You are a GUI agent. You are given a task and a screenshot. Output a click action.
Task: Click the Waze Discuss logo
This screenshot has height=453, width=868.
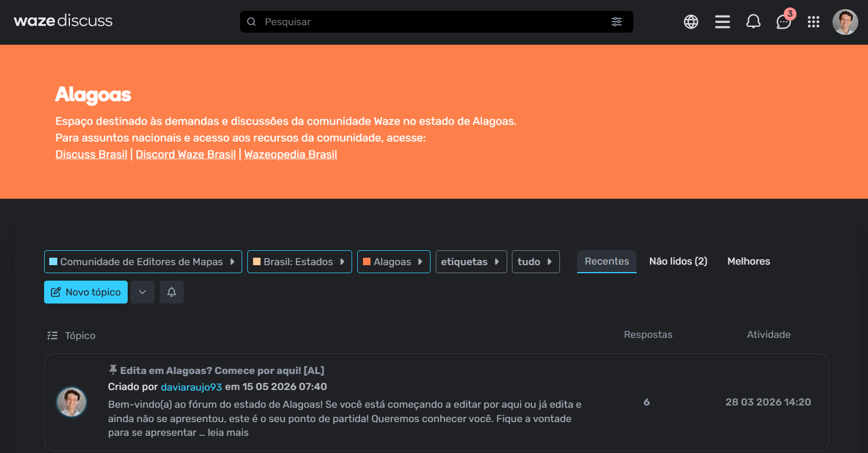[63, 21]
